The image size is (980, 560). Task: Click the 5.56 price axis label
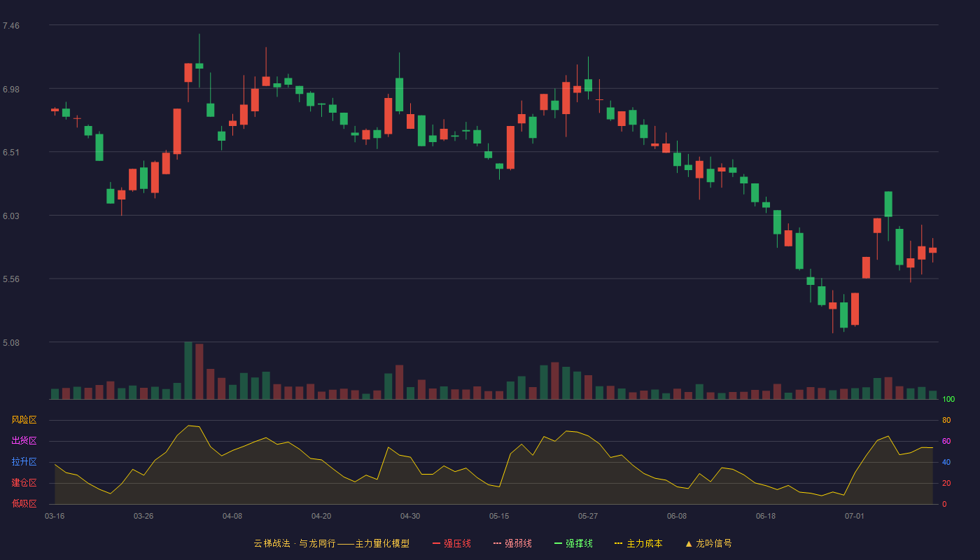(x=11, y=279)
